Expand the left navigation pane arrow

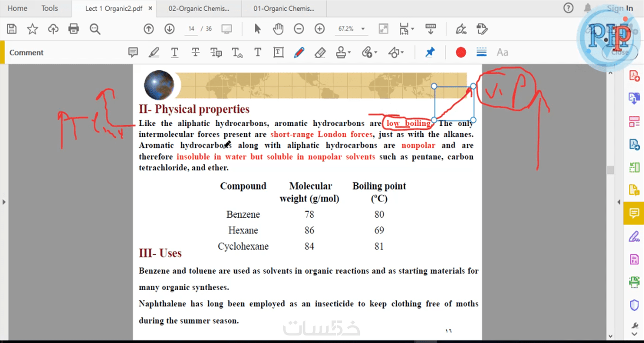(x=4, y=202)
